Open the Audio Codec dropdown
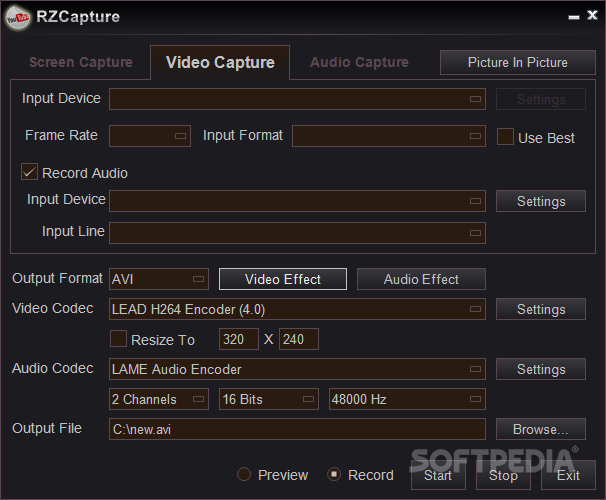 297,369
